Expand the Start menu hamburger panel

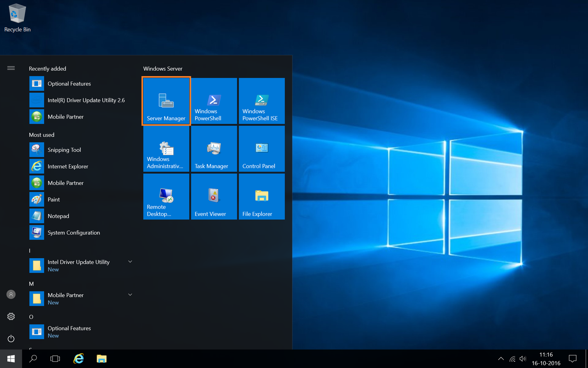[11, 68]
